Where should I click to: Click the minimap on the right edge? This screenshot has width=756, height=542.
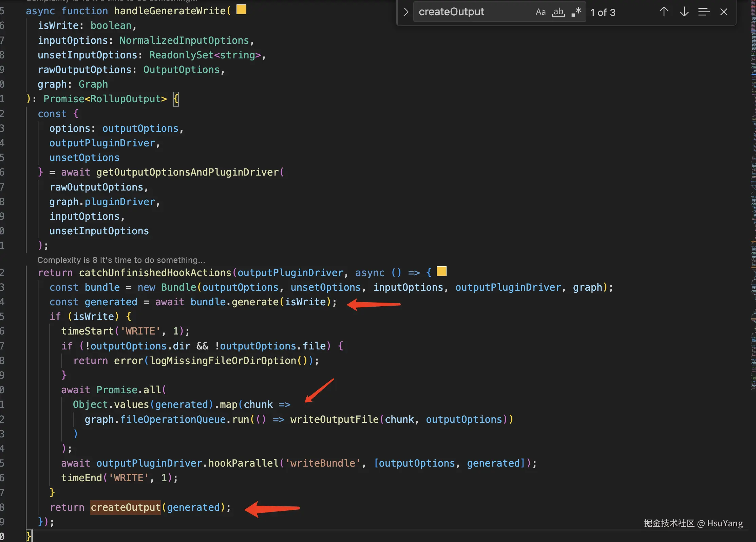click(x=753, y=204)
